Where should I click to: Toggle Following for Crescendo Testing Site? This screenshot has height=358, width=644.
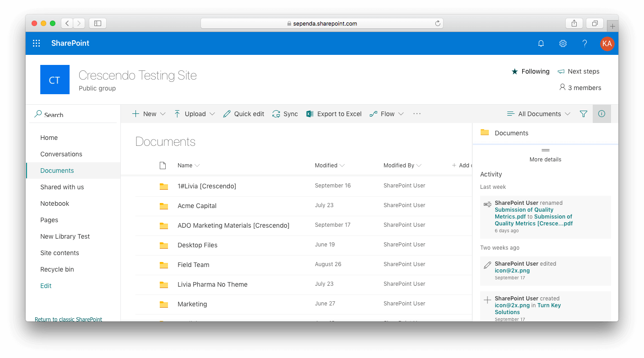pos(530,71)
